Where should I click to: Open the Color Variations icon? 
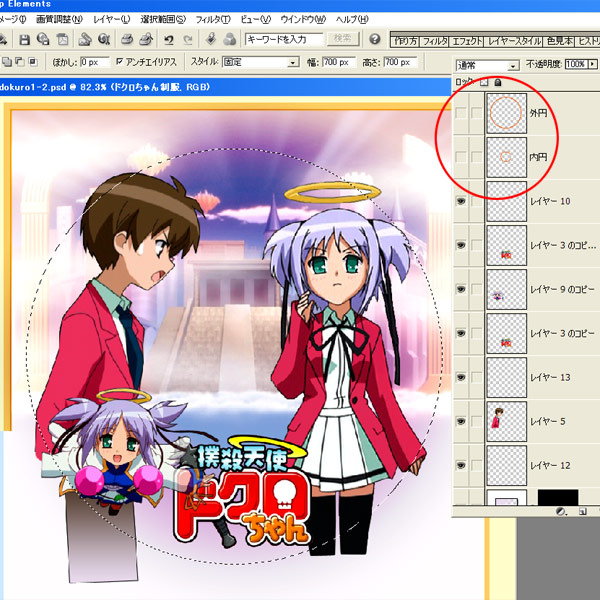tap(229, 39)
